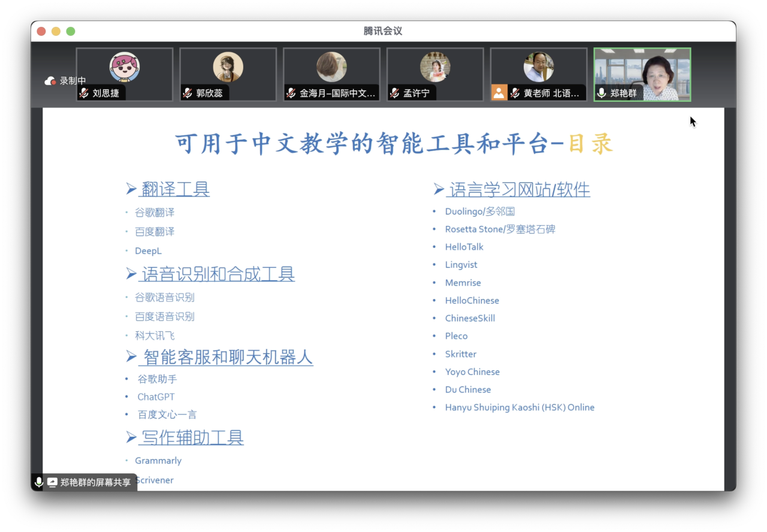Image resolution: width=767 pixels, height=532 pixels.
Task: Click the recording cloud icon
Action: [x=50, y=81]
